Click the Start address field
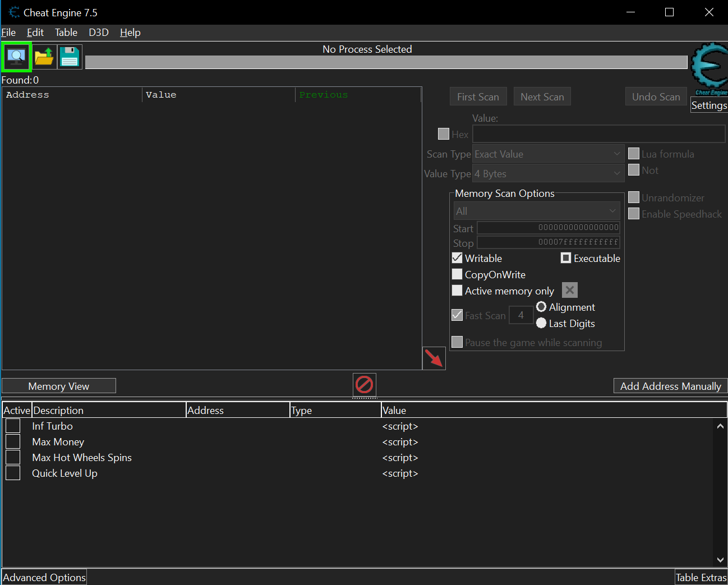 549,228
